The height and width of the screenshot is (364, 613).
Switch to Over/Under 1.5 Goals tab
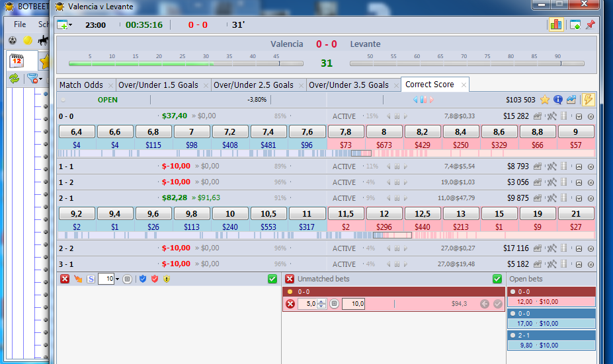[158, 85]
